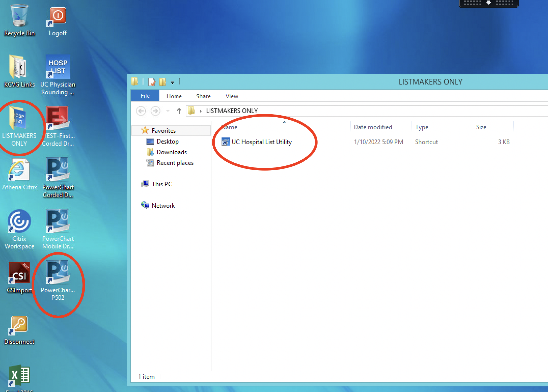Open the Recycle Bin icon
548x392 pixels.
(x=19, y=17)
